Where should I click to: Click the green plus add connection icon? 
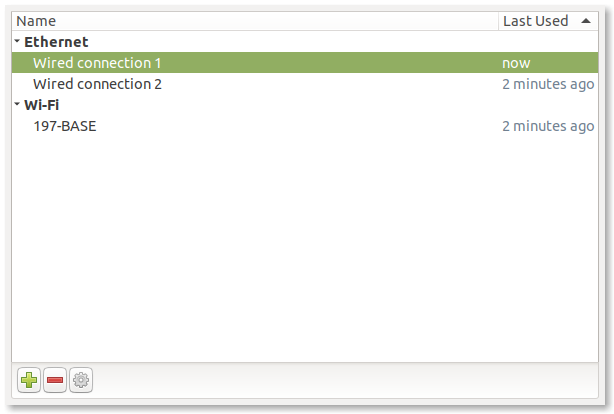(x=29, y=380)
